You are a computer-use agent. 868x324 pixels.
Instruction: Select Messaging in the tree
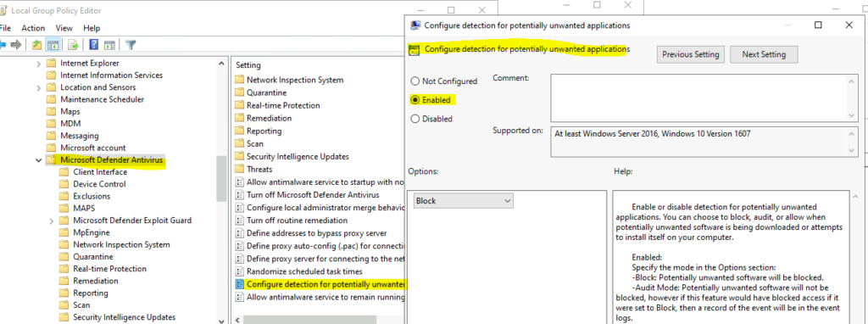tap(79, 136)
